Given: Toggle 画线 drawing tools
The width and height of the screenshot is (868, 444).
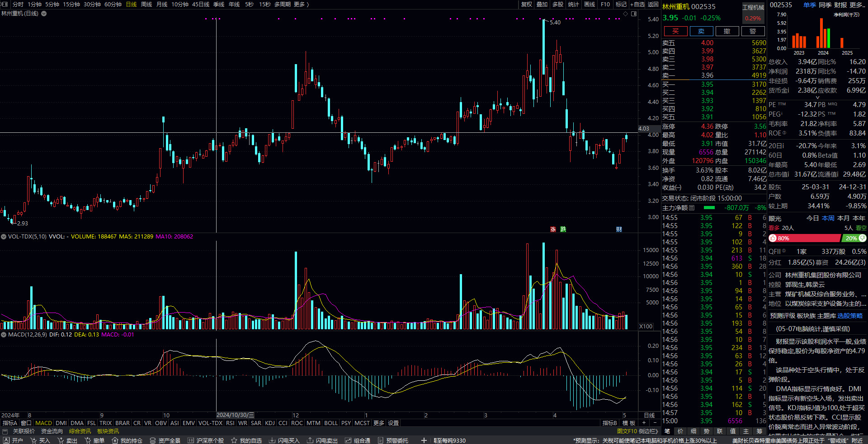Looking at the screenshot, I should 590,4.
